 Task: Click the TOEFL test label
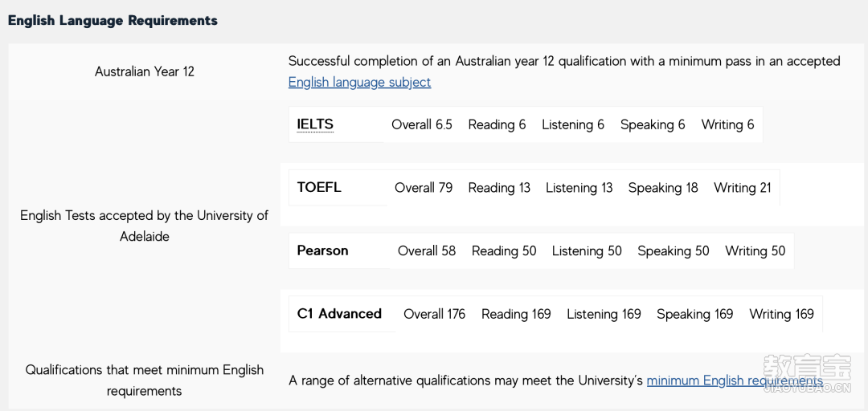319,188
